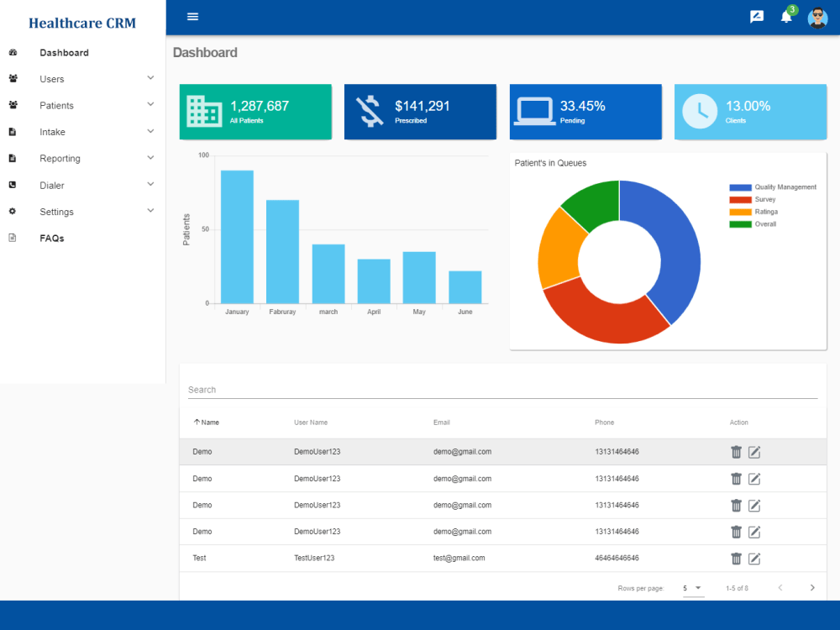Image resolution: width=840 pixels, height=630 pixels.
Task: Click the laptop icon on Pending card
Action: (x=535, y=112)
